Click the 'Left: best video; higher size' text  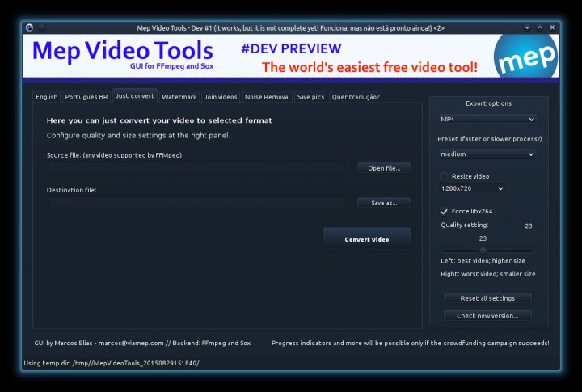[483, 260]
